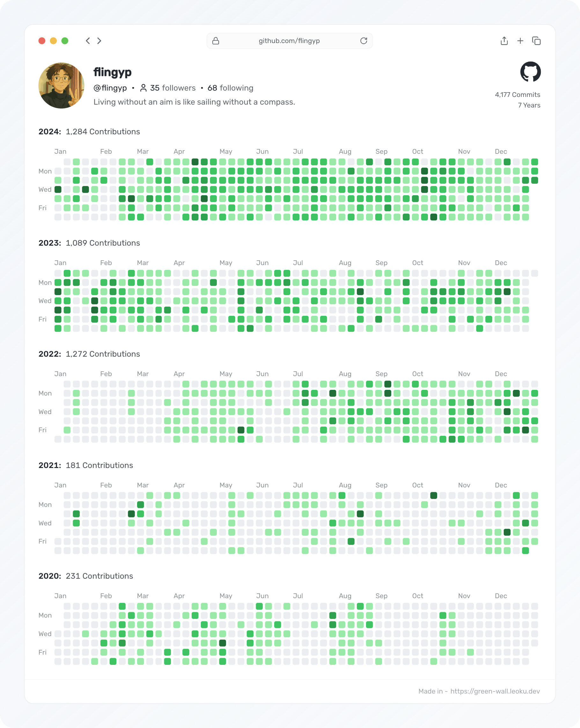Click the 2021 contributions heading

[x=86, y=465]
